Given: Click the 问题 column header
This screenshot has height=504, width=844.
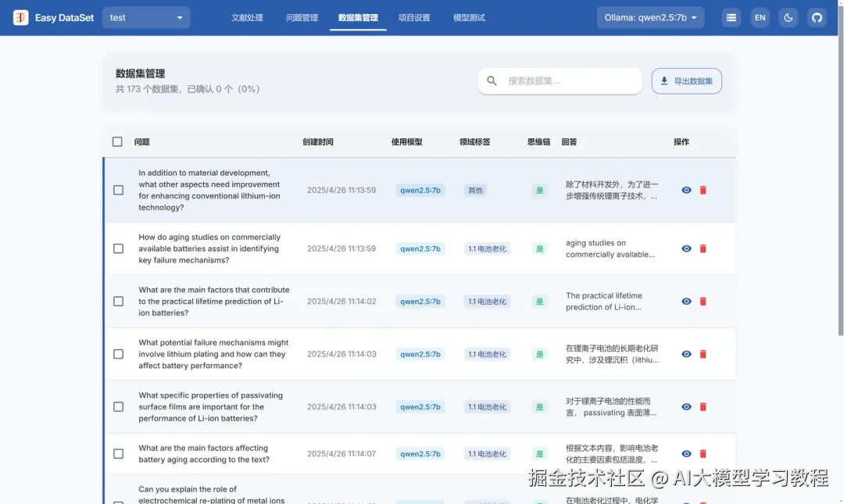Looking at the screenshot, I should (x=141, y=141).
